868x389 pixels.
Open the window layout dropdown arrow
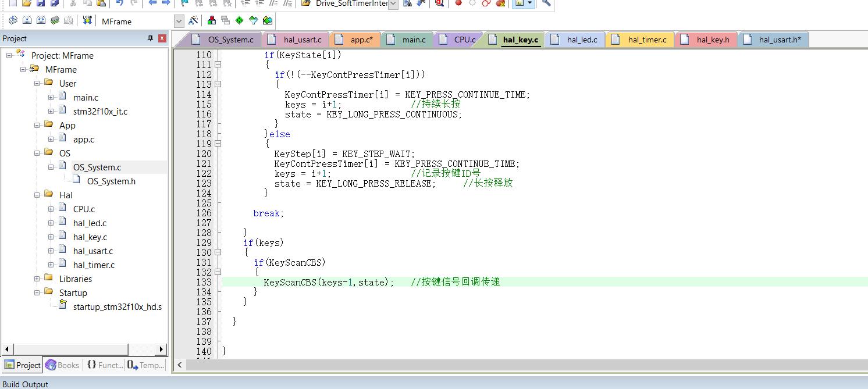tap(529, 3)
